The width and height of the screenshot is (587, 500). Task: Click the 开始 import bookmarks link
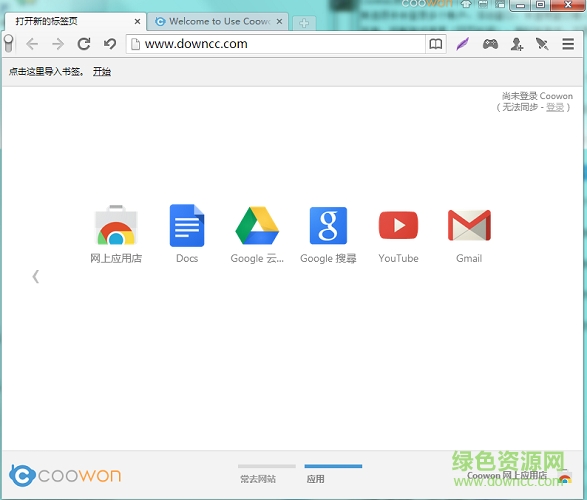102,71
